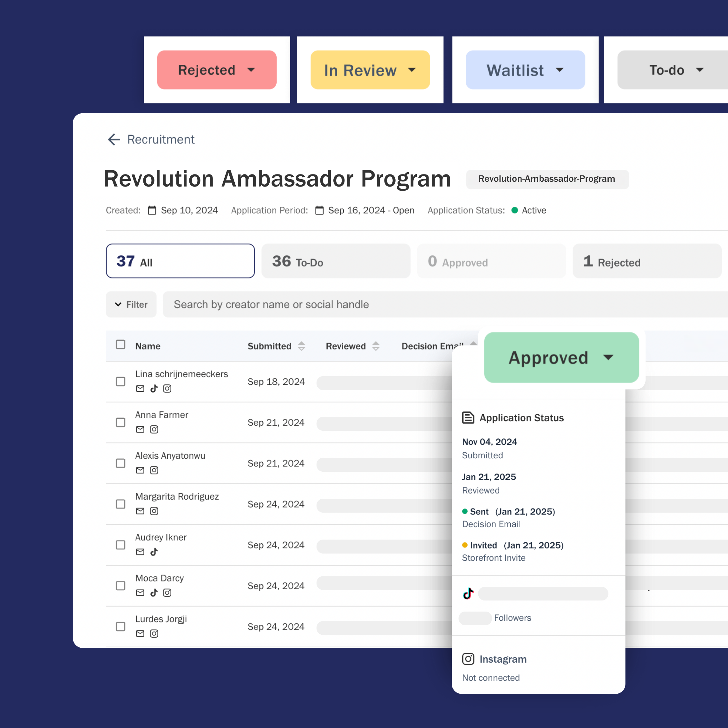The height and width of the screenshot is (728, 728).
Task: Click the Invited Storefront Invite status
Action: coord(513,545)
